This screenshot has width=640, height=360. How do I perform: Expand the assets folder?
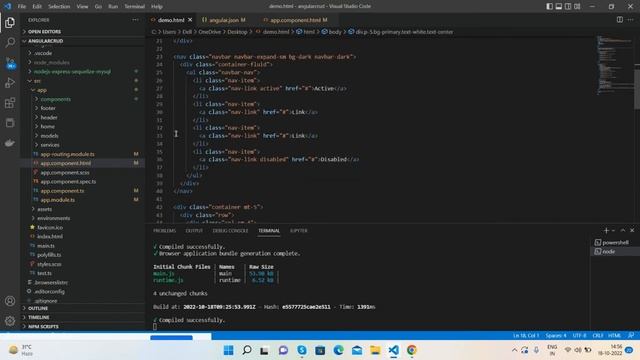click(82, 209)
